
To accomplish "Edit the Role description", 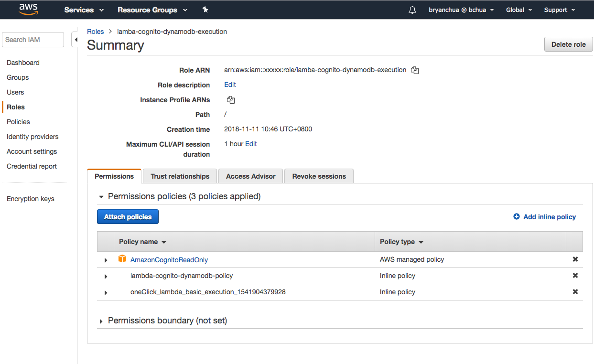I will [230, 85].
